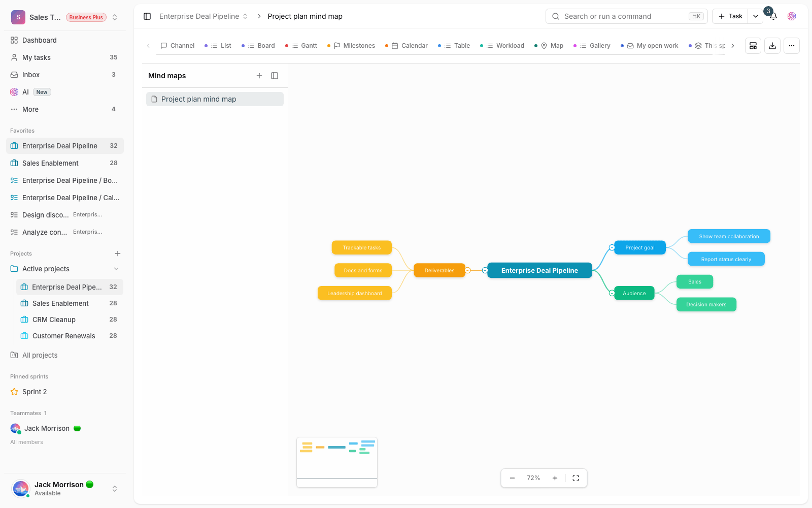Add a new project with plus icon
The image size is (812, 508).
(x=118, y=253)
